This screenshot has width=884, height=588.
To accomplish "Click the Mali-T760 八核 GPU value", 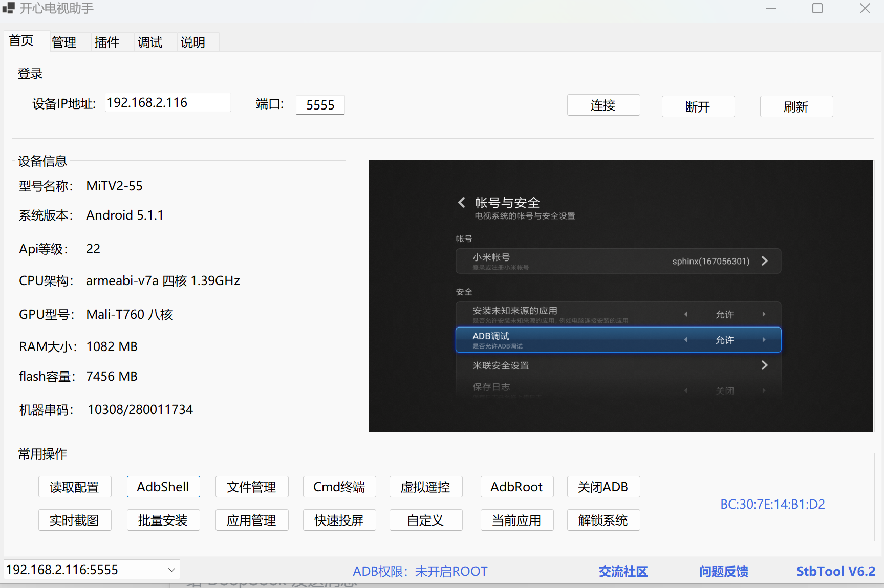I will [x=130, y=314].
